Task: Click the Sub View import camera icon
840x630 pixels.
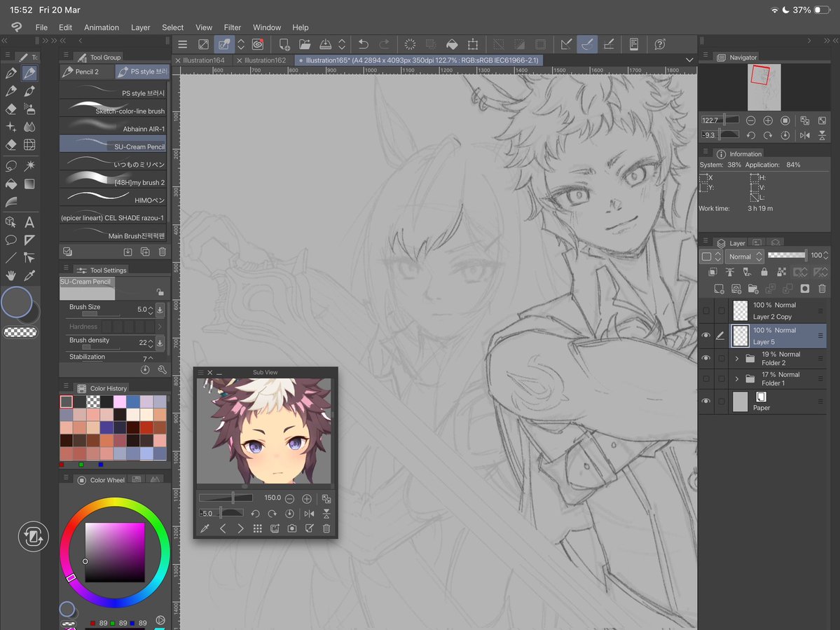Action: pyautogui.click(x=292, y=529)
